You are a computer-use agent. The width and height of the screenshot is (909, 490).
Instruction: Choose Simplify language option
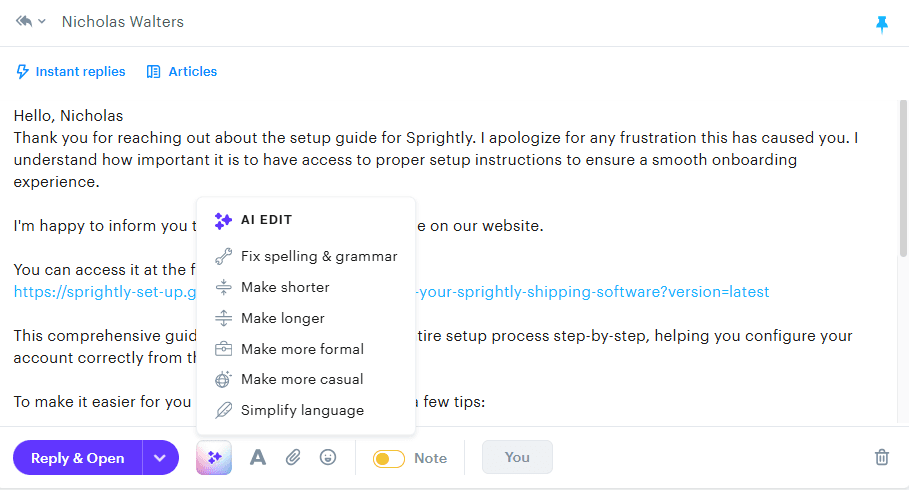pos(302,410)
